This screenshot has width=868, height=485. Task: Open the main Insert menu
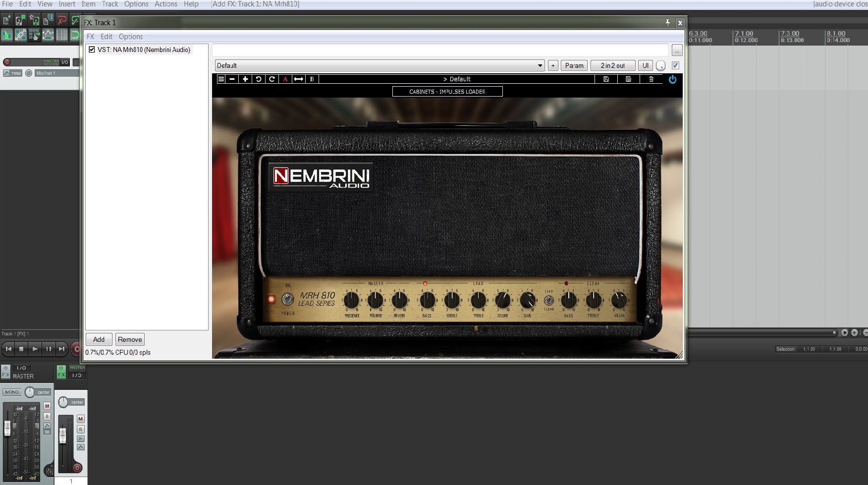(67, 4)
